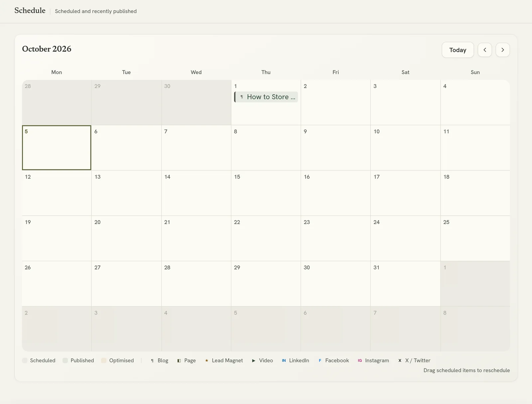
Task: Select the day cell for the 13th
Action: [126, 193]
